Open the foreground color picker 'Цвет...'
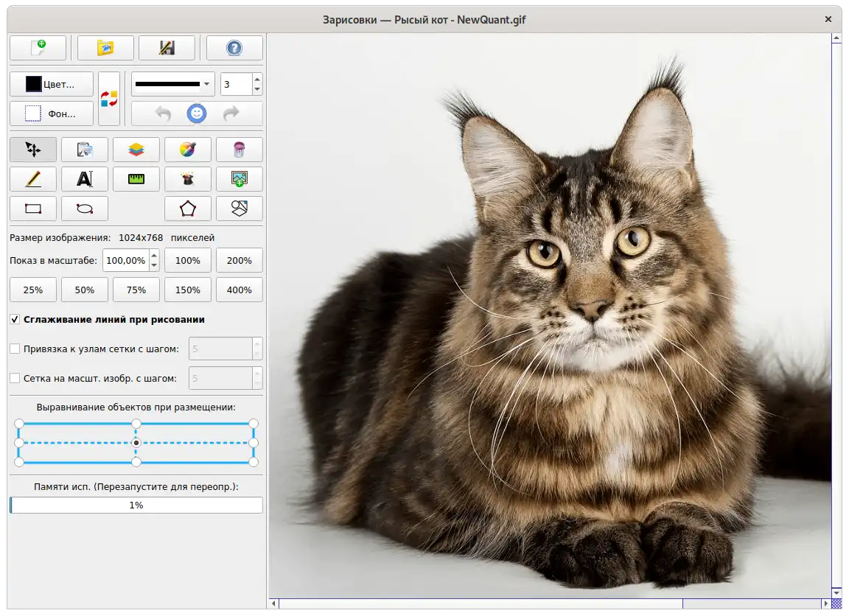 click(52, 84)
